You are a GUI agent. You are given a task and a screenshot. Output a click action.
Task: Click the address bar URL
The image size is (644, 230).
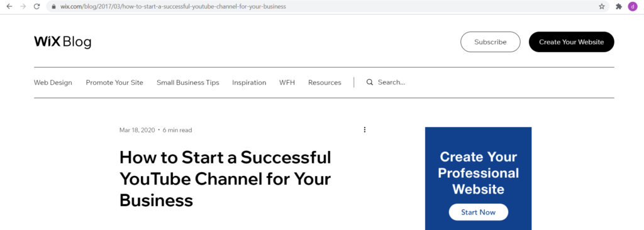[x=174, y=6]
